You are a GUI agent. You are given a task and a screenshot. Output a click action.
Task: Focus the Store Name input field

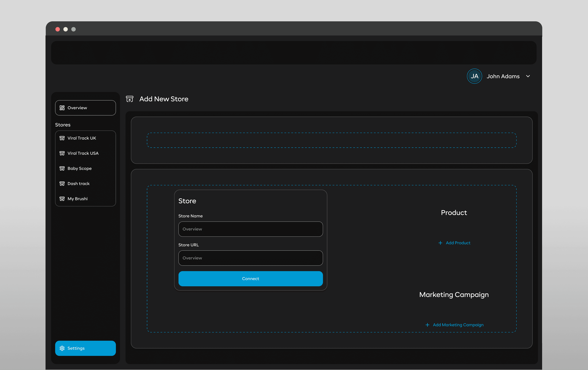(x=251, y=229)
